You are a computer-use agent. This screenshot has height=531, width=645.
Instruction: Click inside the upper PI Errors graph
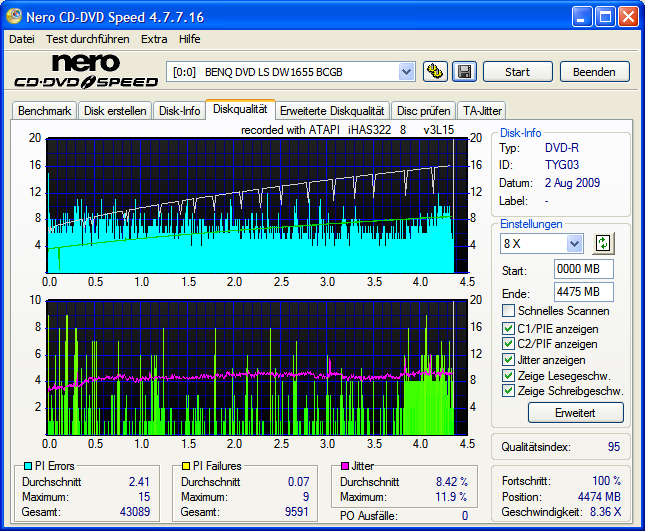click(x=257, y=205)
